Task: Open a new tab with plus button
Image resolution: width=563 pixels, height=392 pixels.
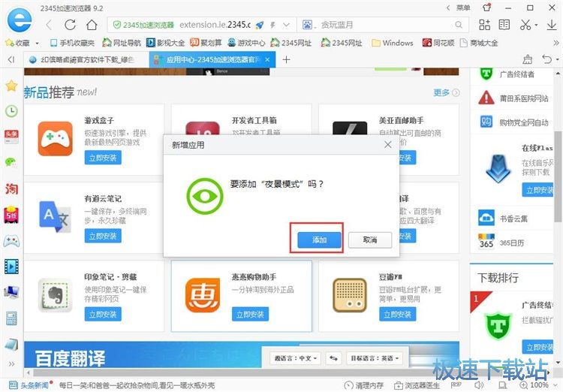Action: click(286, 59)
